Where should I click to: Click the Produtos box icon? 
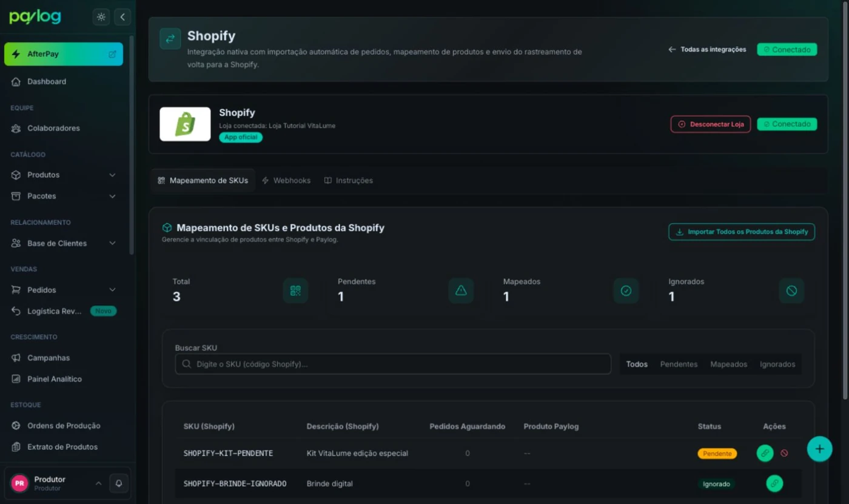tap(16, 175)
